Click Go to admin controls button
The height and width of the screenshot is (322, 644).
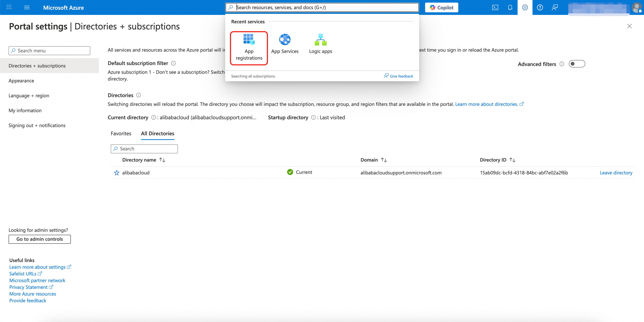click(40, 239)
